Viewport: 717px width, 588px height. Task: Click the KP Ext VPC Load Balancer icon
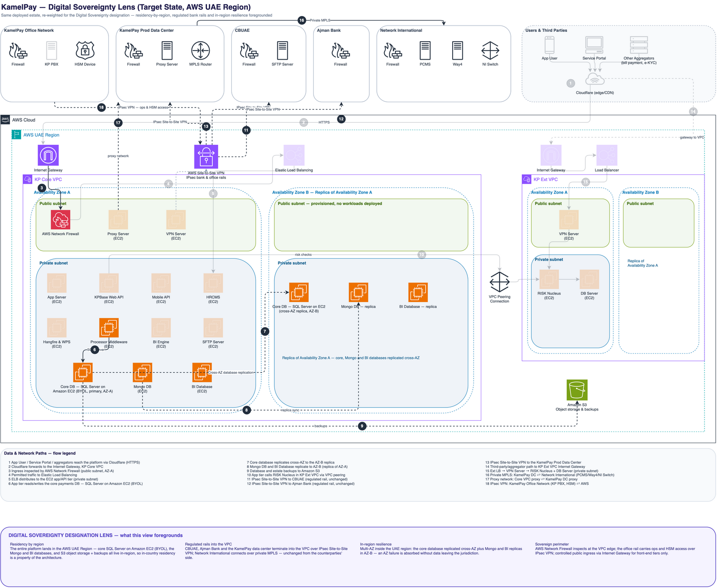(607, 155)
